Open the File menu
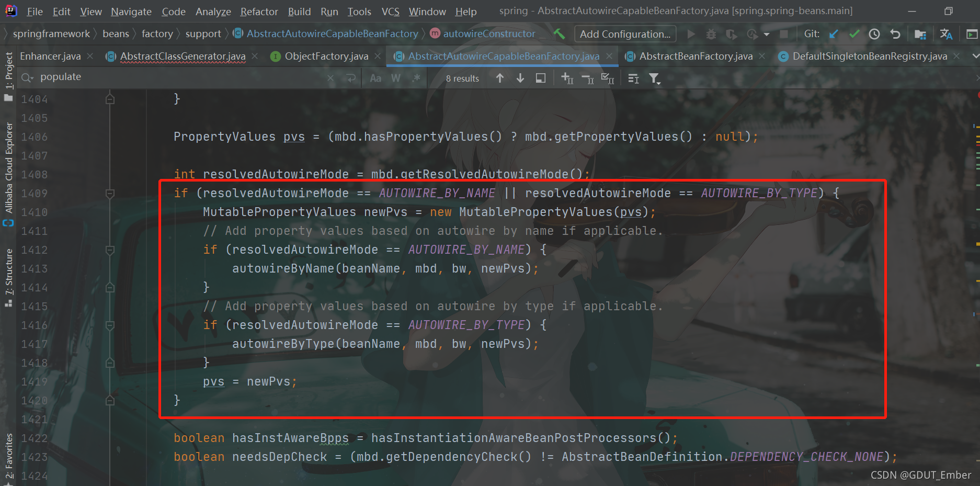 coord(35,11)
